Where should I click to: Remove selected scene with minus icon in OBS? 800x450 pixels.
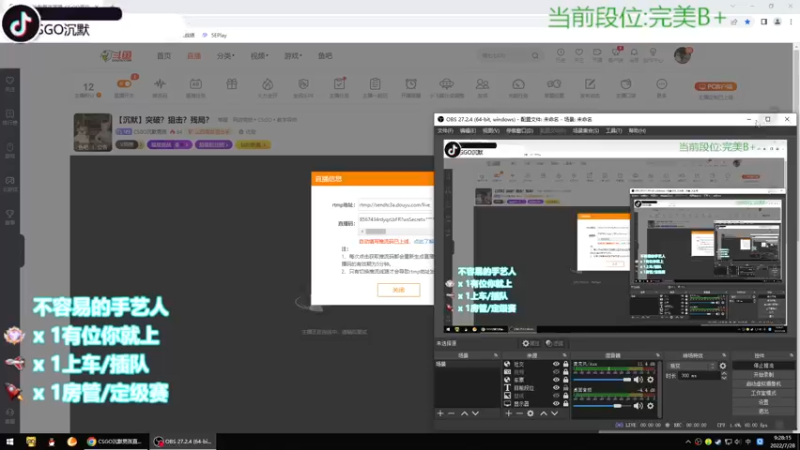coord(452,413)
